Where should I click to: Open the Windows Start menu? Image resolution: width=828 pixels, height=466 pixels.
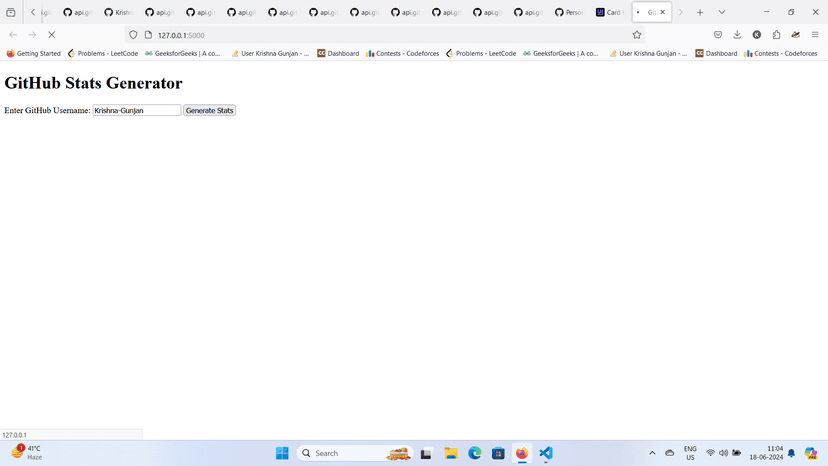(x=283, y=453)
